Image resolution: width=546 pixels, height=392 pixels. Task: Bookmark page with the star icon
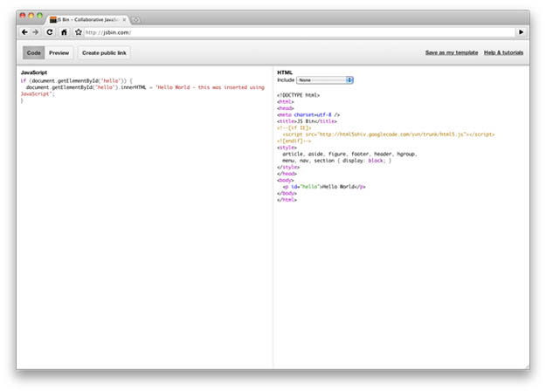[x=79, y=32]
